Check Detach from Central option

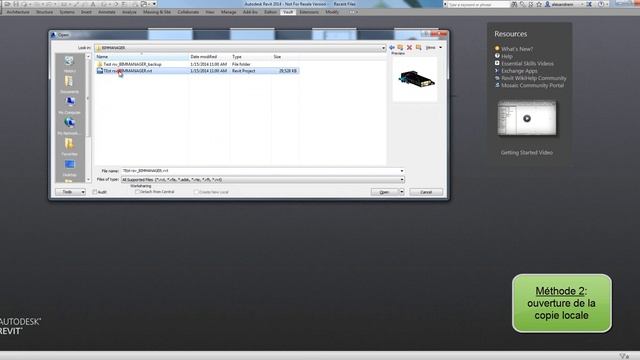pos(138,191)
